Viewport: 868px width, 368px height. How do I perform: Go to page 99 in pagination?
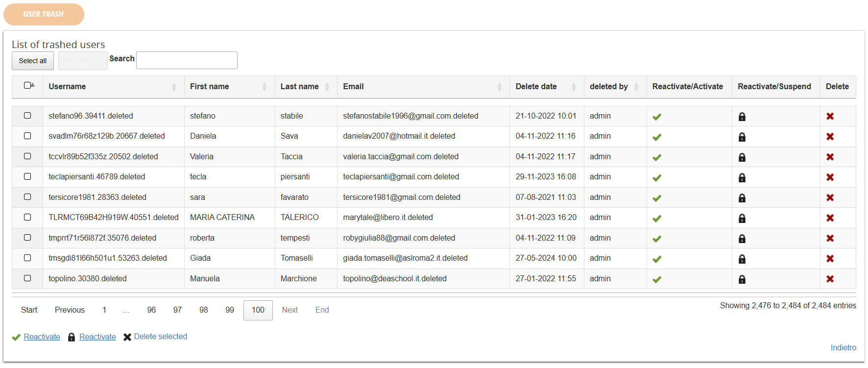[x=229, y=310]
